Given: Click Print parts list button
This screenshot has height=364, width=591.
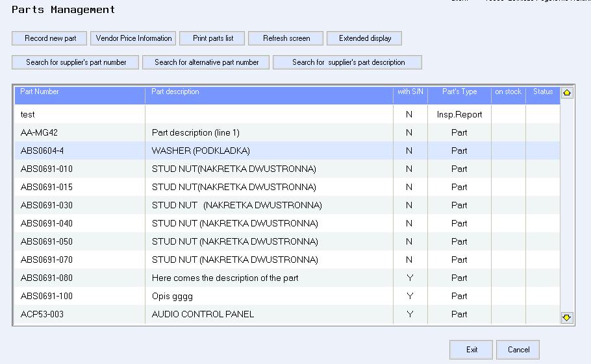Looking at the screenshot, I should click(x=212, y=38).
